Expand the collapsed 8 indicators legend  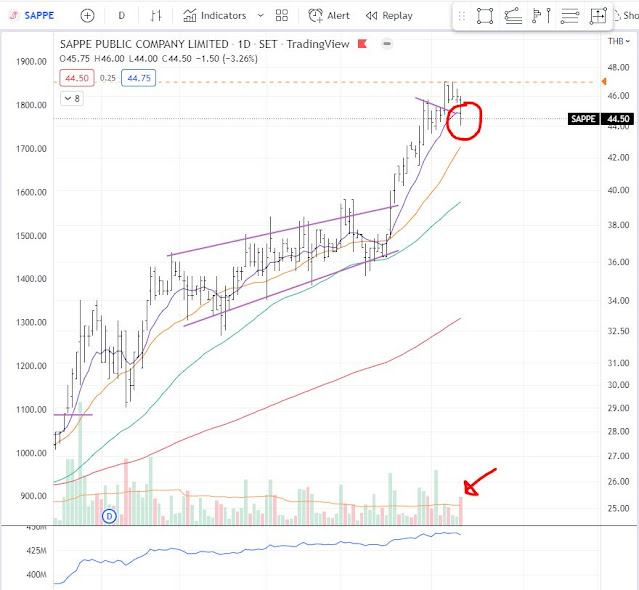coord(72,99)
